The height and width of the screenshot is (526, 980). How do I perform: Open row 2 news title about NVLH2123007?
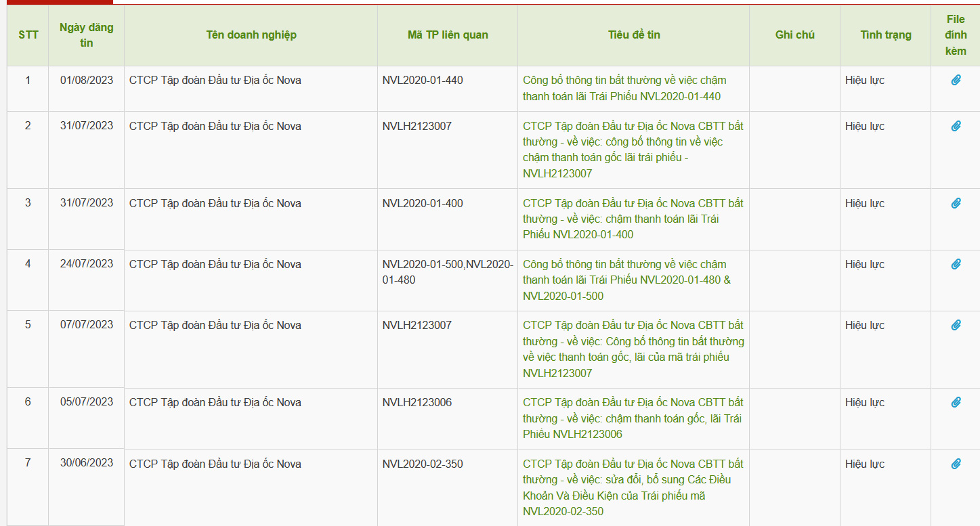(x=633, y=150)
